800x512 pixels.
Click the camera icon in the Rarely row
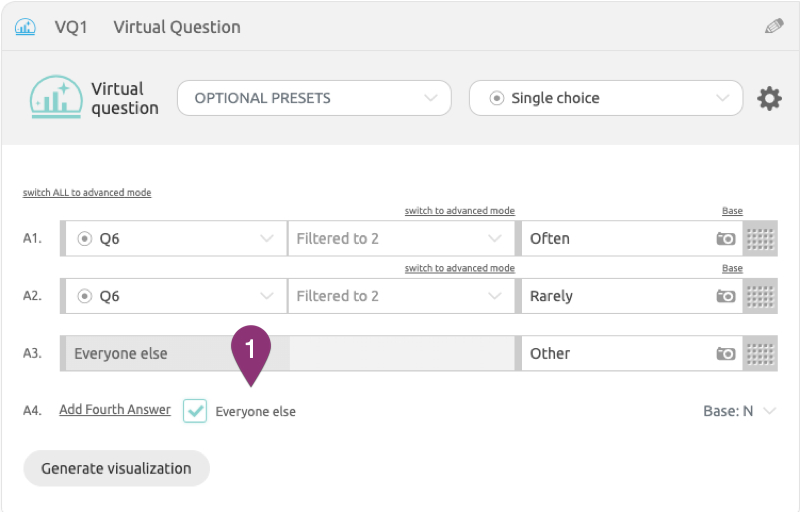coord(726,296)
